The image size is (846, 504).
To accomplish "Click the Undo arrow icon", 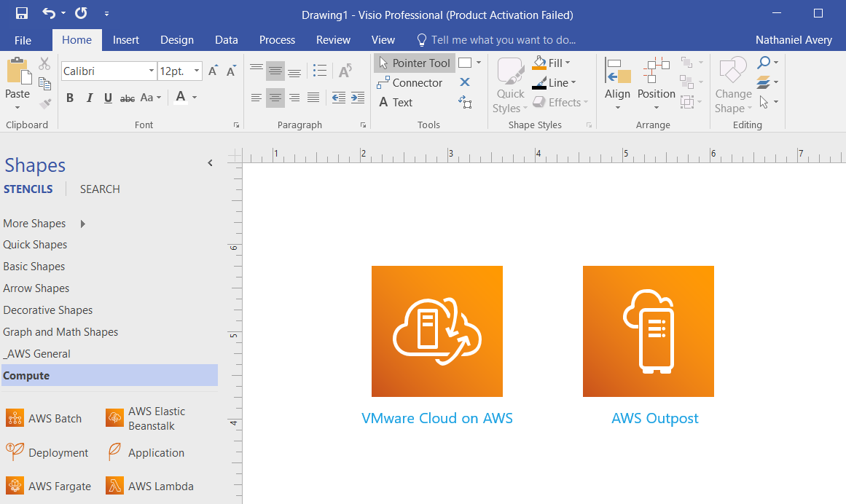I will point(49,14).
